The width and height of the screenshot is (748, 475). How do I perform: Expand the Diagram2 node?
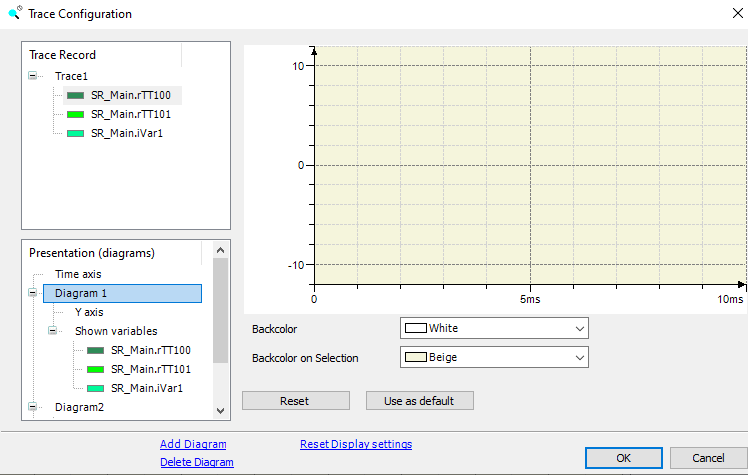point(33,407)
